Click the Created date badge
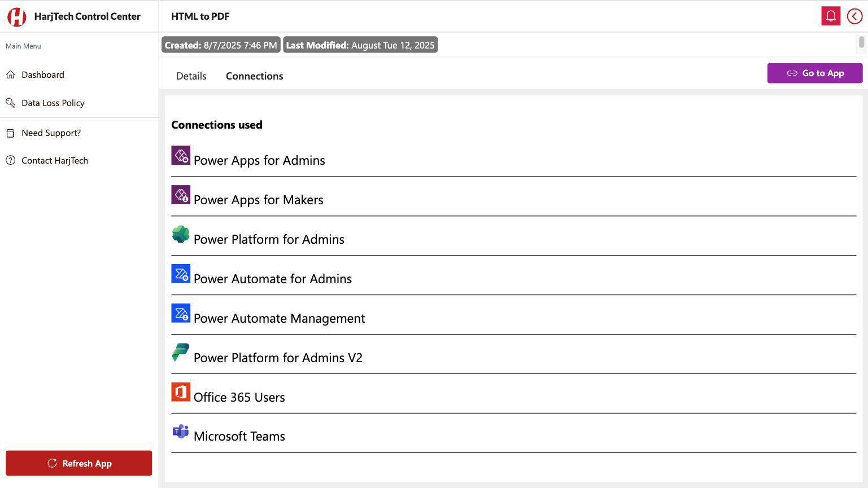 point(221,45)
